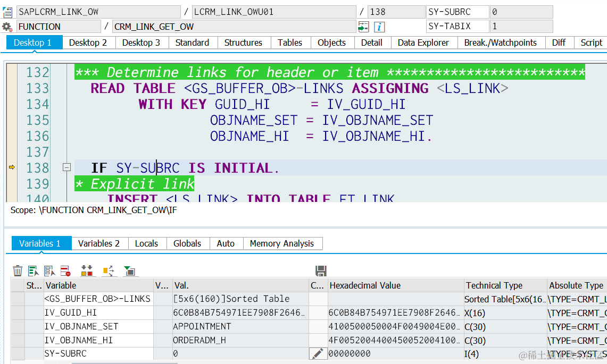607x364 pixels.
Task: Click the SY-SUBRC value field at top
Action: click(521, 12)
